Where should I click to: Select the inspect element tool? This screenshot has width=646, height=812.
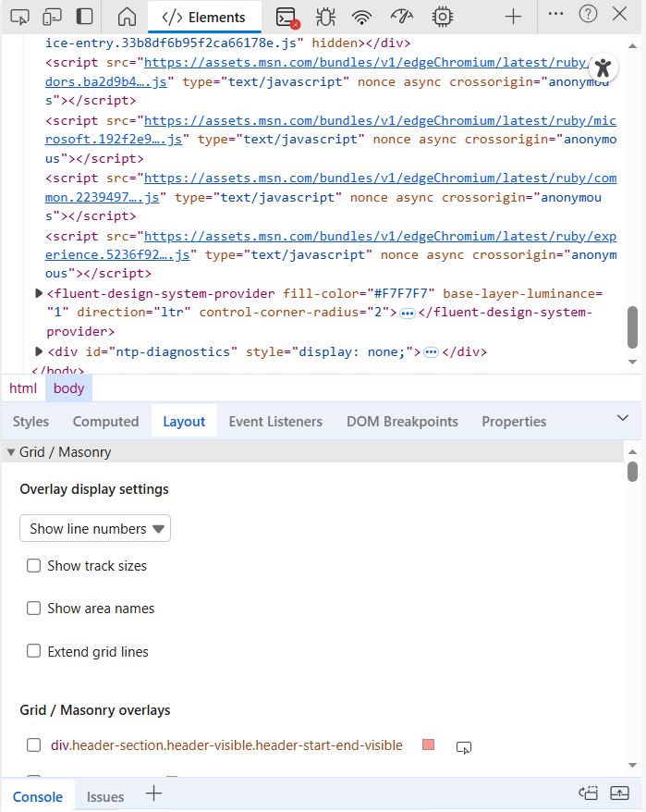tap(20, 17)
